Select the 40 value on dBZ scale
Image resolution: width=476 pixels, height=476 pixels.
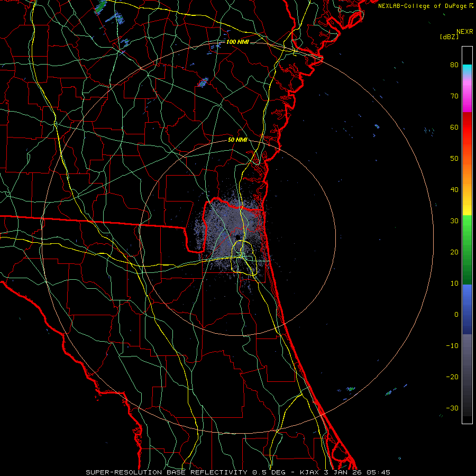[x=454, y=190]
